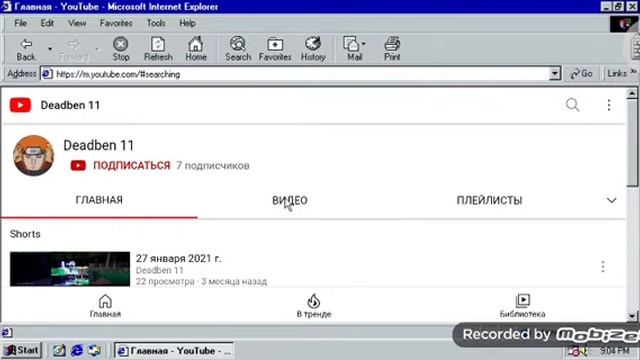Open the Favorites menu
The image size is (640, 360).
[x=116, y=23]
